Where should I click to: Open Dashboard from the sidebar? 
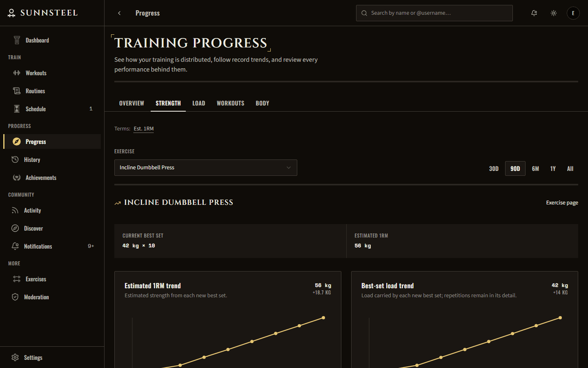52,40
